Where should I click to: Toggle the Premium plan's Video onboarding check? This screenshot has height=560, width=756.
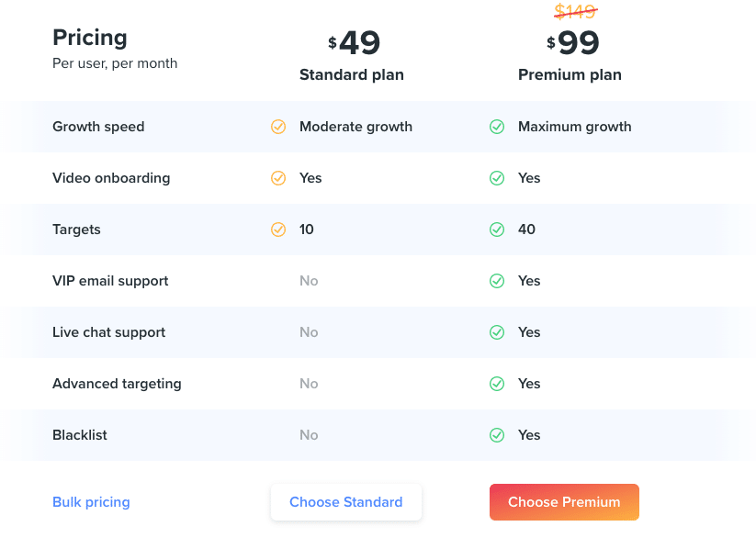497,178
